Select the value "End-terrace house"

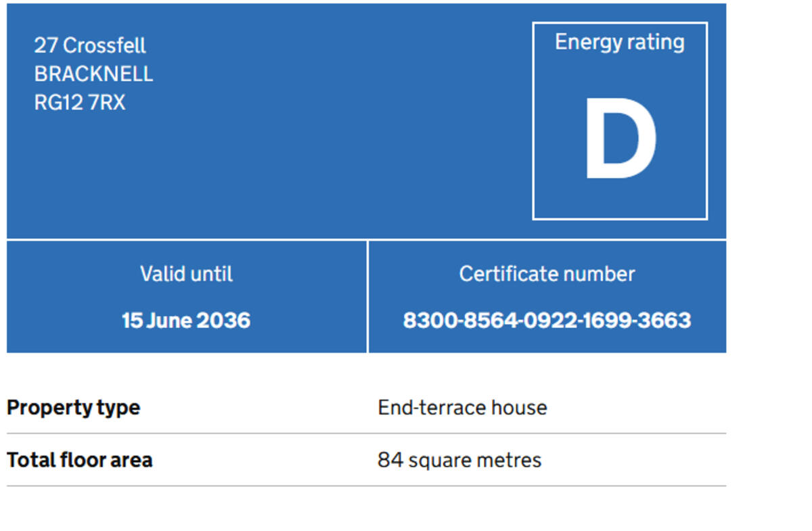point(462,408)
